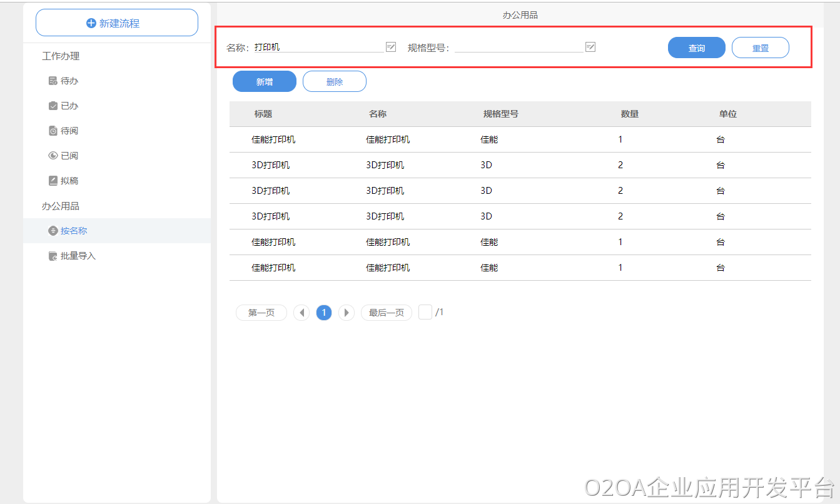
Task: Click the page number jump box
Action: pyautogui.click(x=425, y=312)
